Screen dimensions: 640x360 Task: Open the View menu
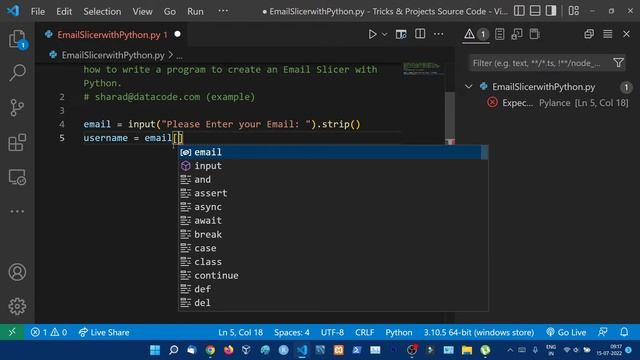(142, 11)
